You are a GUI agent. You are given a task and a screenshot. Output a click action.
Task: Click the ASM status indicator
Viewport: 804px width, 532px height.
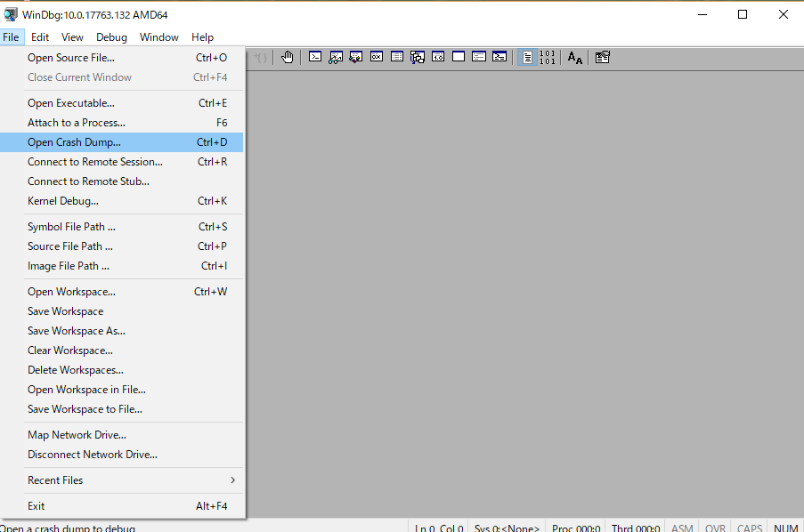click(x=682, y=528)
